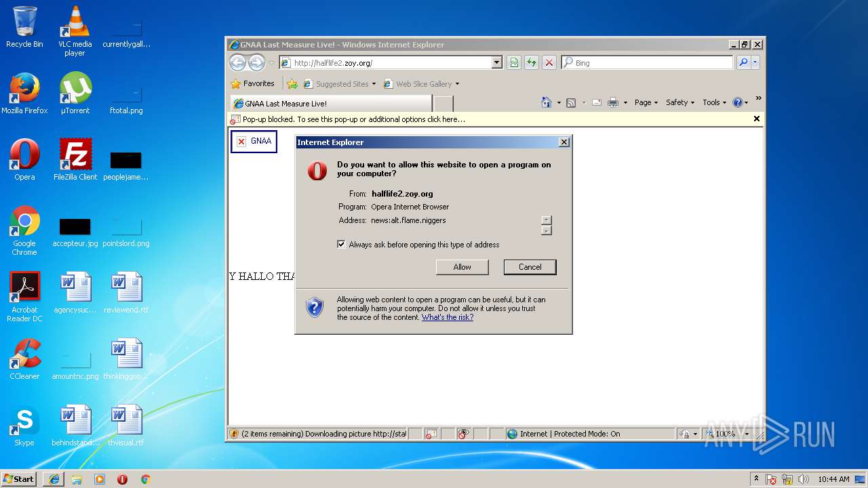Click the Help question mark icon

tap(738, 102)
